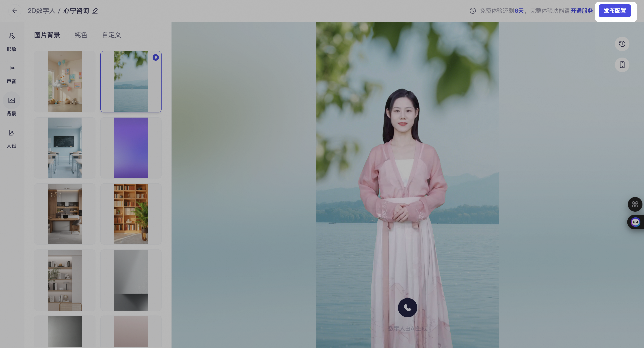The height and width of the screenshot is (348, 644).
Task: Choose the wooden office desk background
Action: [65, 214]
